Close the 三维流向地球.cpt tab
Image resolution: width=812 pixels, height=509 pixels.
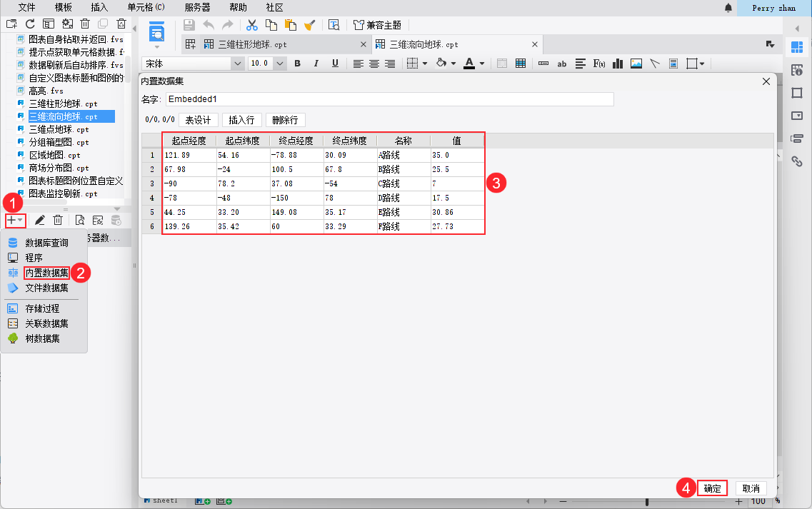click(534, 44)
